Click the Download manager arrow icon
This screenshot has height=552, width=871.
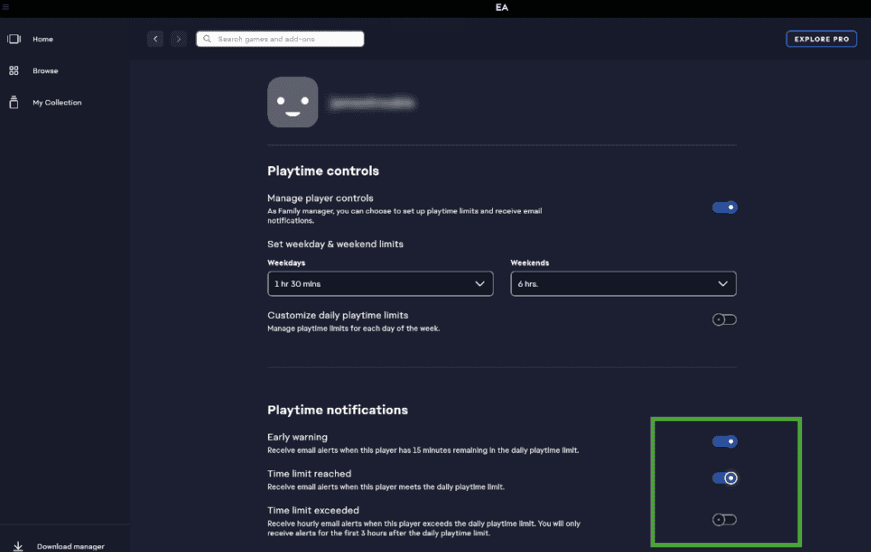18,546
